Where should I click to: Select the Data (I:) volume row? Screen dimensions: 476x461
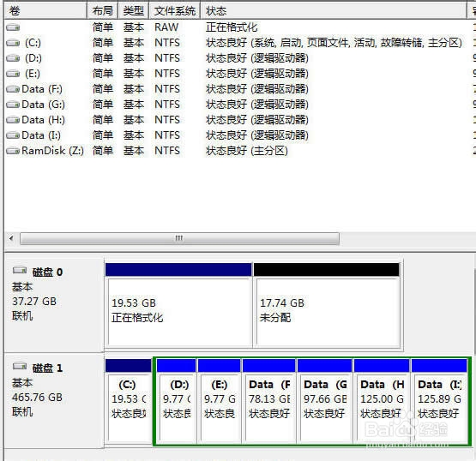240,135
